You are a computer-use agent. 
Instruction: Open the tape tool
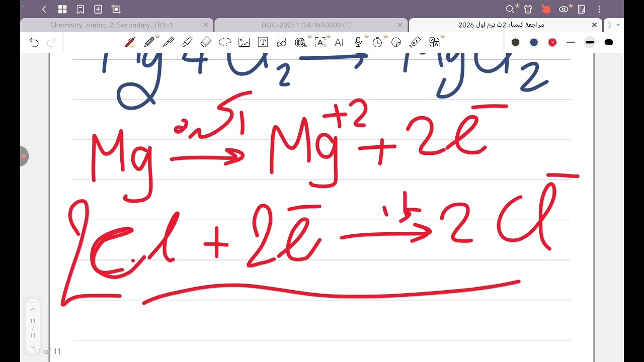(x=301, y=42)
